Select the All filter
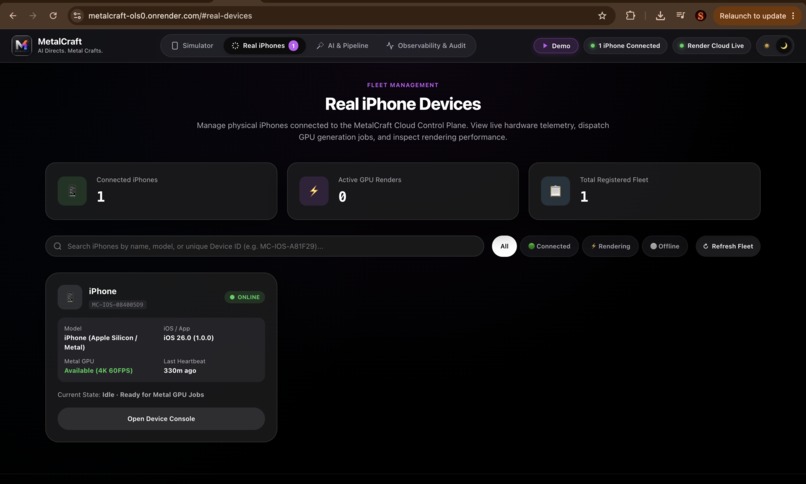 [x=504, y=246]
